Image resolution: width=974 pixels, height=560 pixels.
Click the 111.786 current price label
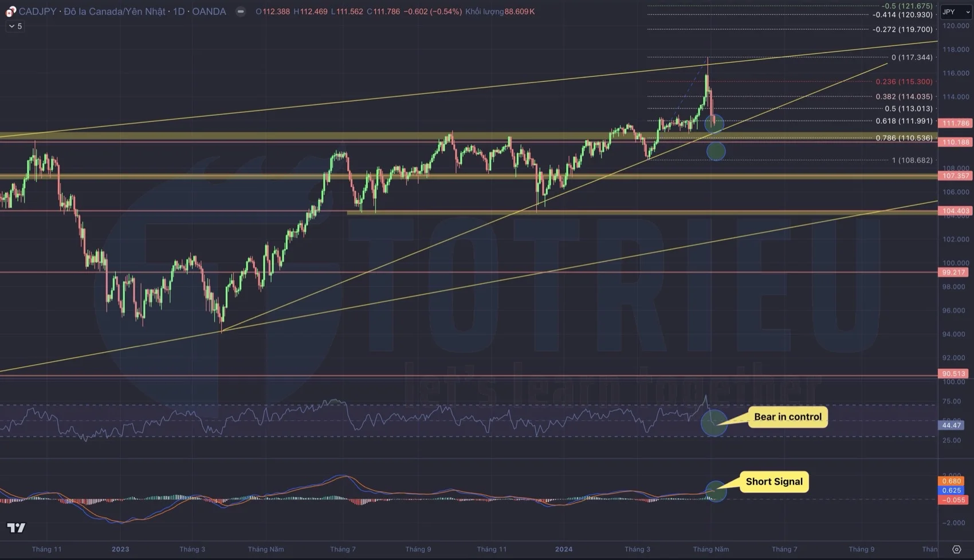pos(954,123)
